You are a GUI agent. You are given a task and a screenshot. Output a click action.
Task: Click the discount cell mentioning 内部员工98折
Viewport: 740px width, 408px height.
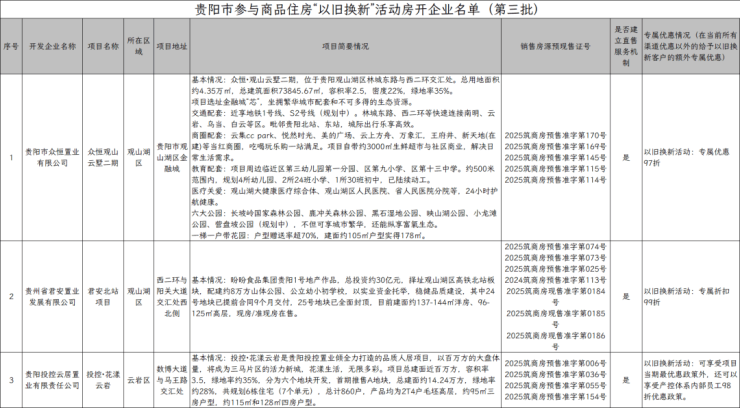(x=690, y=380)
